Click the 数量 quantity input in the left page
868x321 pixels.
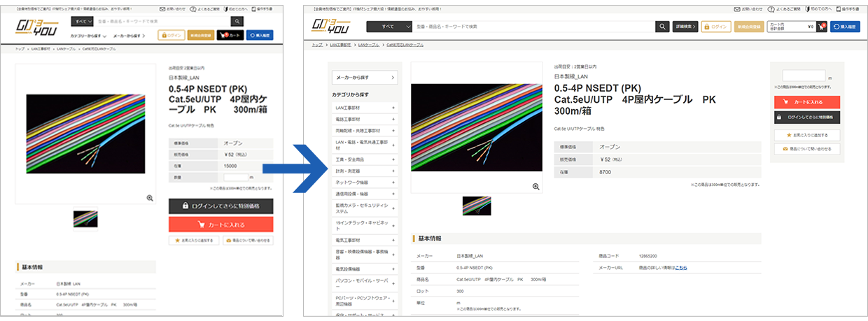pyautogui.click(x=237, y=177)
